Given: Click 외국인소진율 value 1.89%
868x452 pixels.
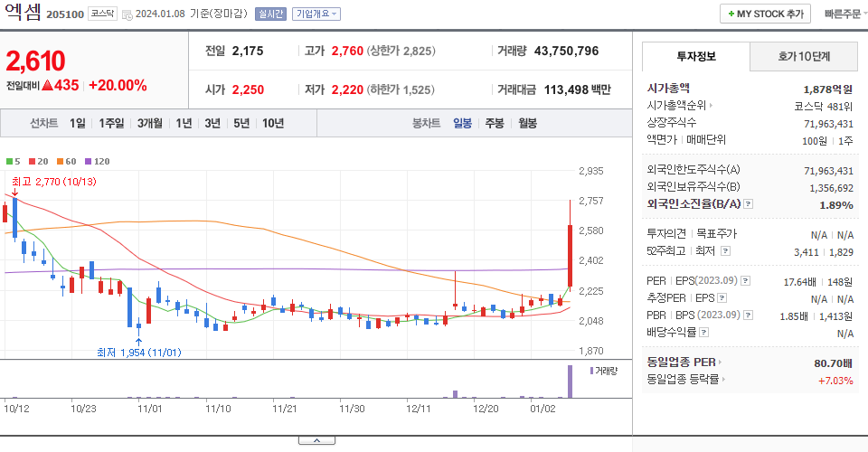Looking at the screenshot, I should [x=835, y=205].
